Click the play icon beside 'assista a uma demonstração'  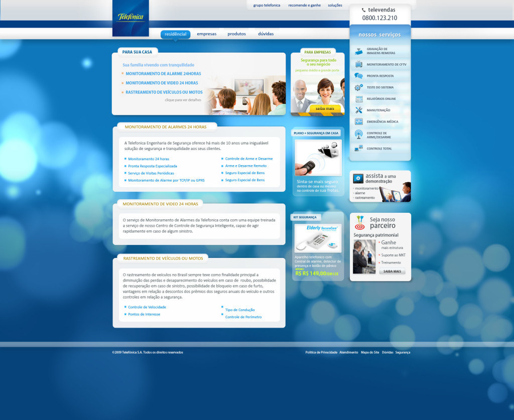[x=358, y=178]
